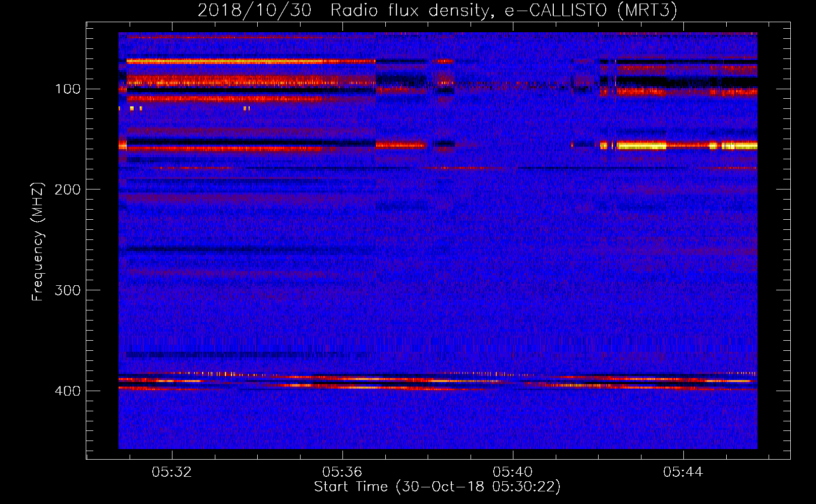Click the 200 MHz frequency tick label

pyautogui.click(x=68, y=190)
